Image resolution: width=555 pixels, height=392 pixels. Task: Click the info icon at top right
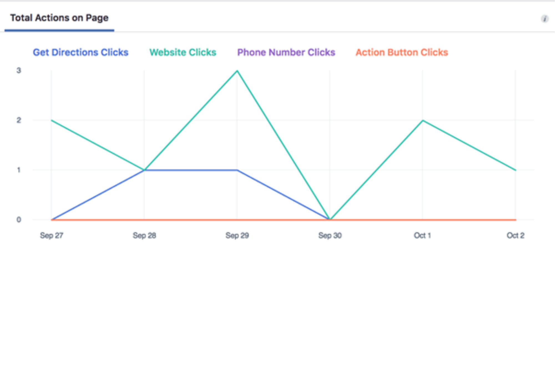point(545,19)
